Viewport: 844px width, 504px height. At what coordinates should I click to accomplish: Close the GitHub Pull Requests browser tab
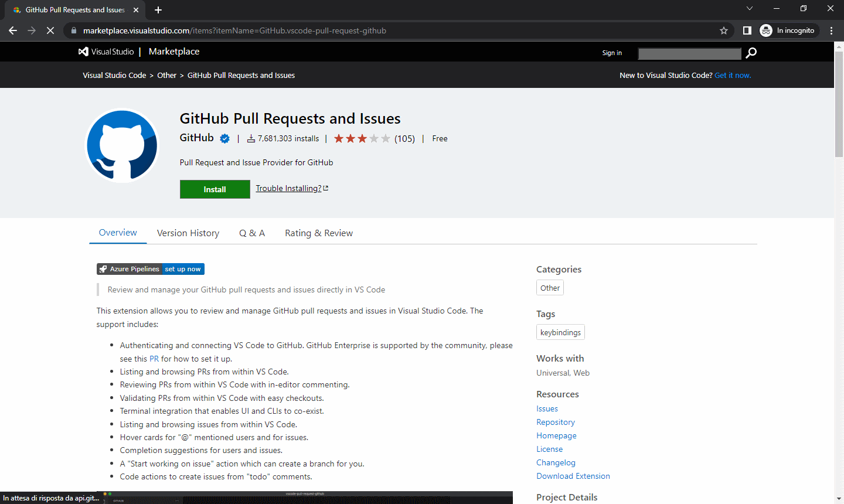[x=136, y=10]
